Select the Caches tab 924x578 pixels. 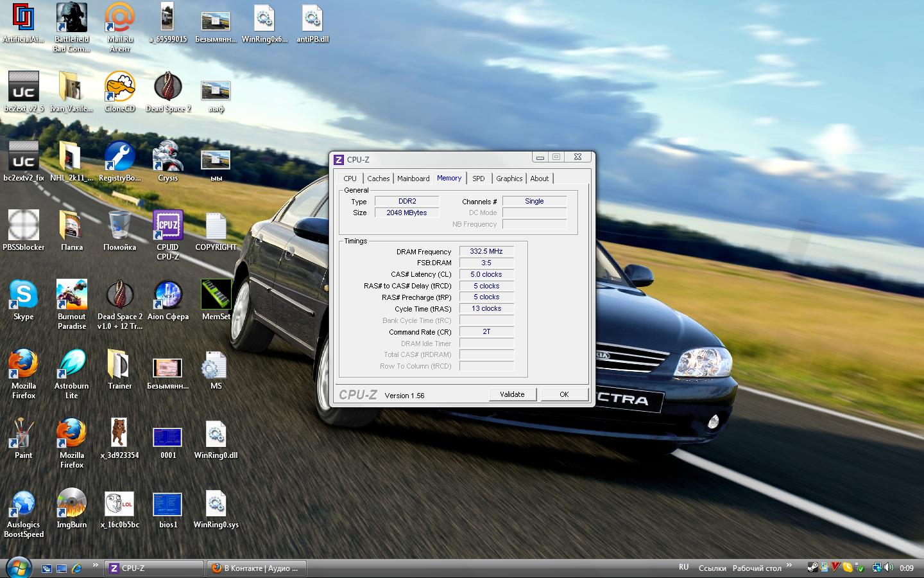tap(378, 179)
